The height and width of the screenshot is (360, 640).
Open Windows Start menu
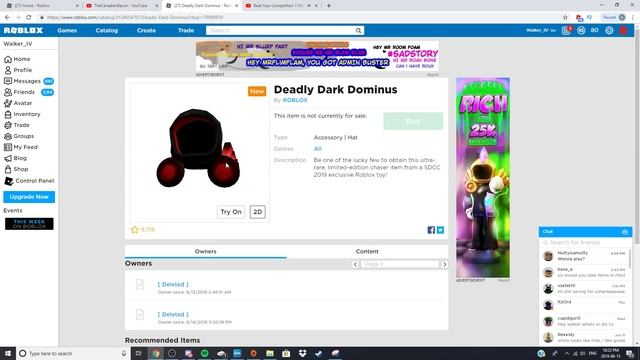click(8, 353)
